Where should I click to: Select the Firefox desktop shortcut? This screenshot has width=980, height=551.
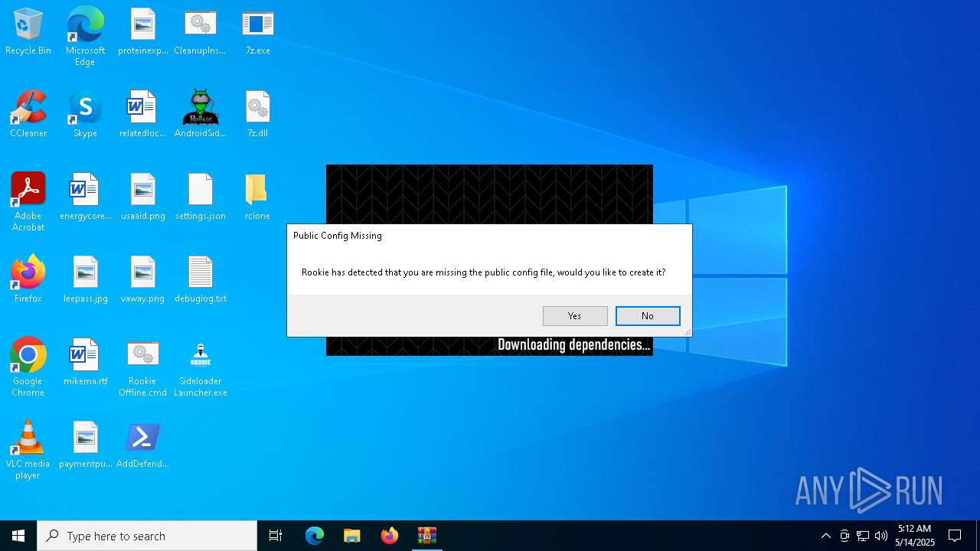tap(28, 280)
